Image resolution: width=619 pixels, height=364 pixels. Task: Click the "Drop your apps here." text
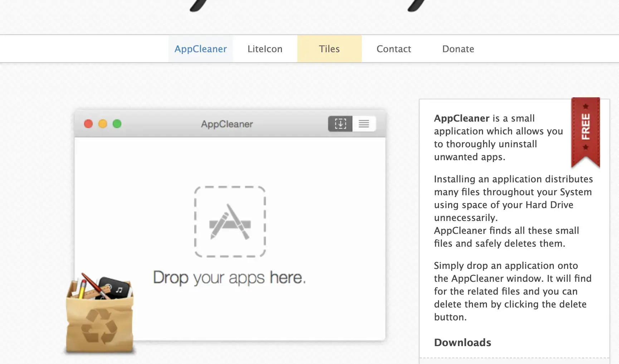229,278
